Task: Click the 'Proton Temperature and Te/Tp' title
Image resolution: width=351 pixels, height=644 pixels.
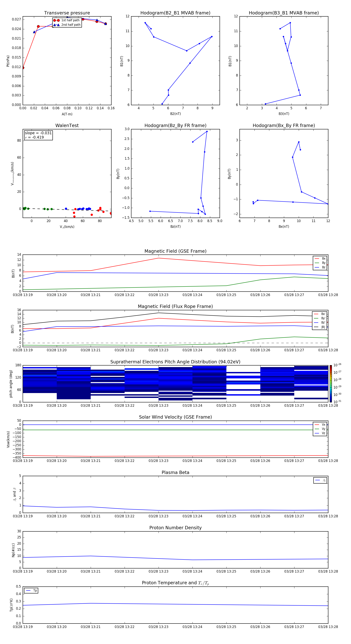Action: coord(175,583)
